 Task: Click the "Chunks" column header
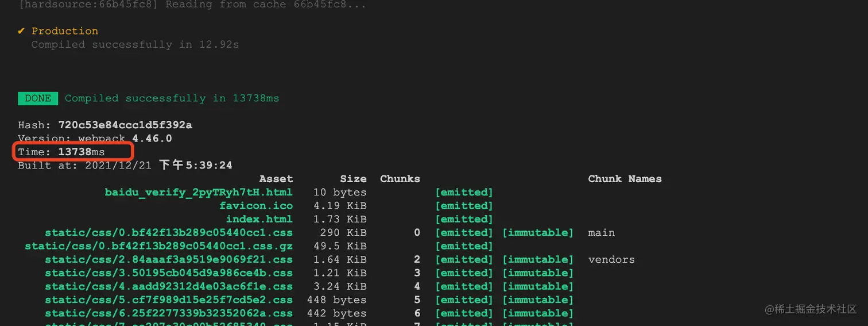pos(400,179)
